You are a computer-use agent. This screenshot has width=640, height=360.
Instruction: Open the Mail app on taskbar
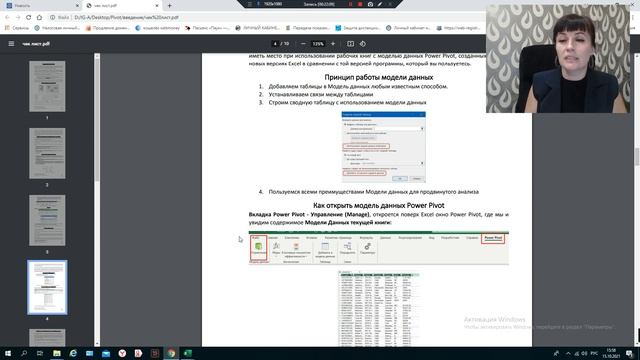pos(106,353)
